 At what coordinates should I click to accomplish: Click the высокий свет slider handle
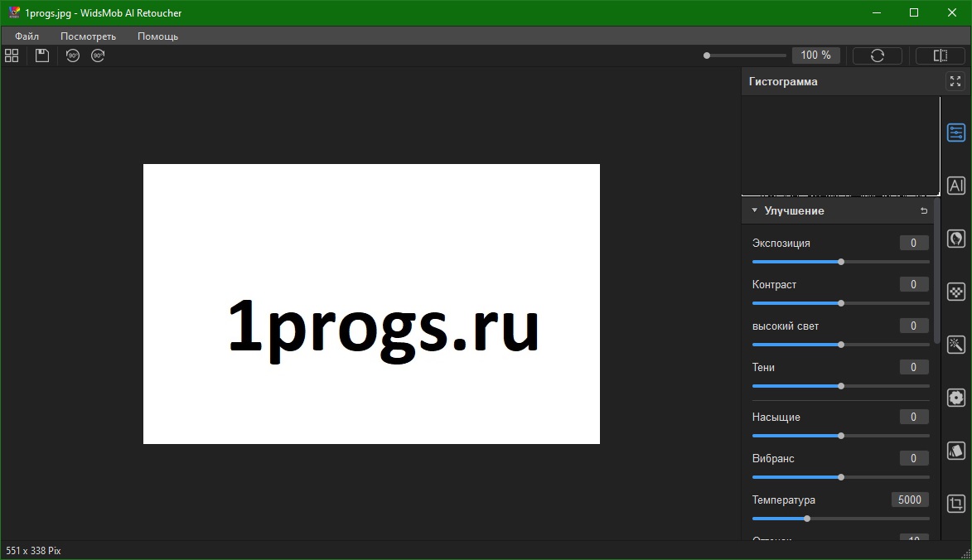tap(841, 345)
